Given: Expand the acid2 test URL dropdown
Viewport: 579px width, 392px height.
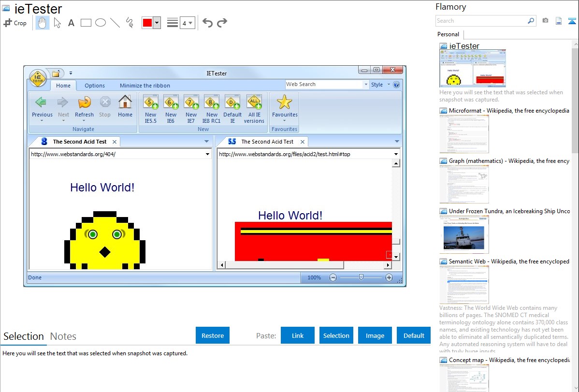Looking at the screenshot, I should [396, 154].
